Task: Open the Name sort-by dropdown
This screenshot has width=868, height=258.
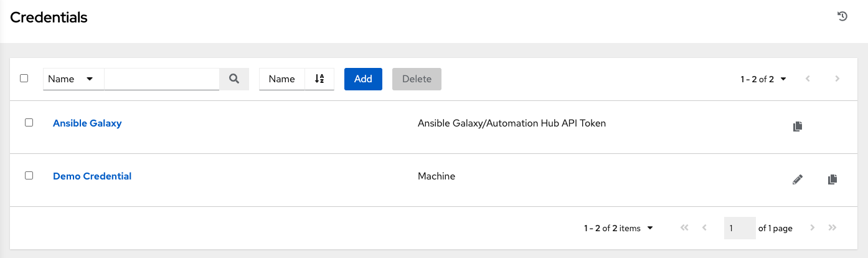Action: point(282,79)
